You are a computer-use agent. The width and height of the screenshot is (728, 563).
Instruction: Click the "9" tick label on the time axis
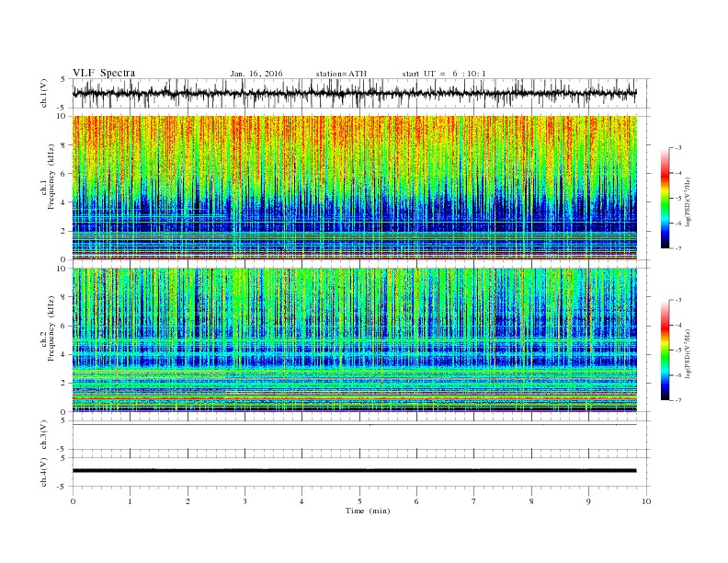588,501
